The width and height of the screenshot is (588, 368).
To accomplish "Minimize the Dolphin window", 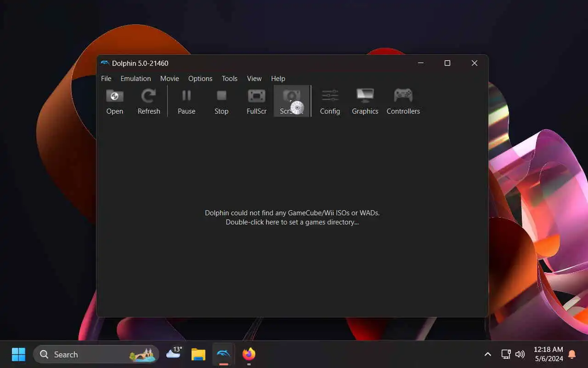I will click(x=420, y=63).
